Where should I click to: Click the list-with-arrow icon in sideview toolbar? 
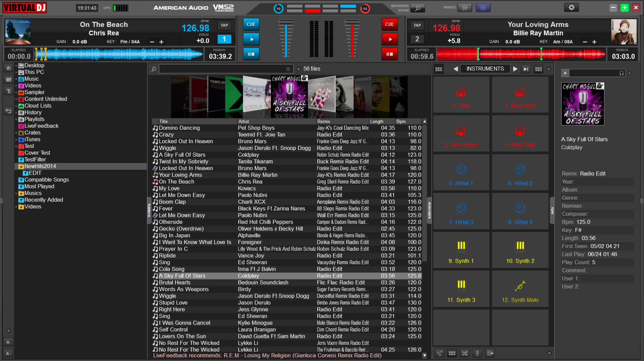(490, 353)
